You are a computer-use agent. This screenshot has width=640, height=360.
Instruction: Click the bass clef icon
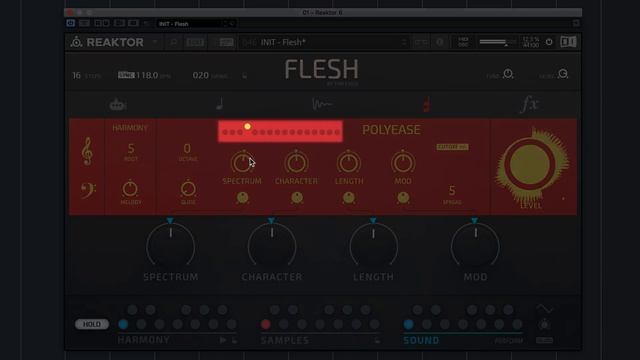coord(88,191)
